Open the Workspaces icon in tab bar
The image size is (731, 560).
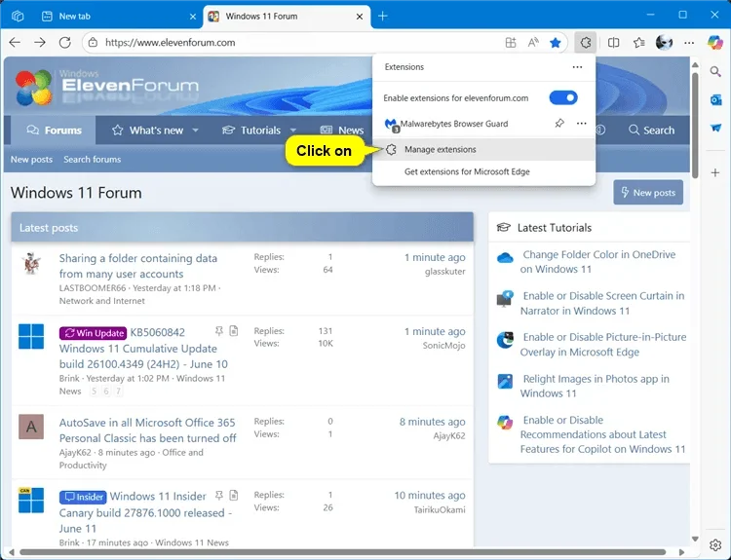point(18,16)
